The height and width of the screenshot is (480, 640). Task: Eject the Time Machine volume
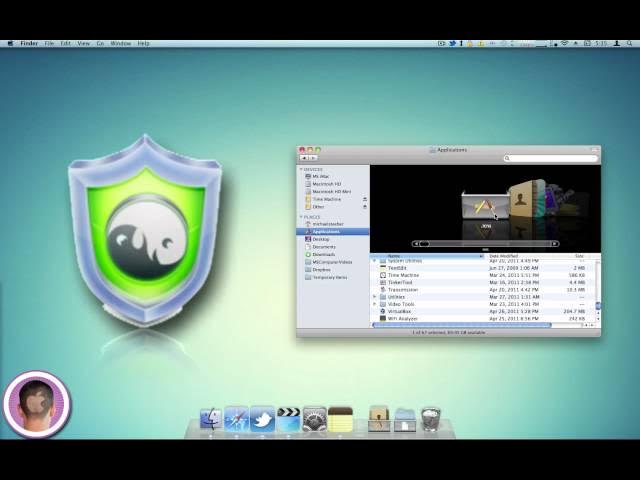364,199
